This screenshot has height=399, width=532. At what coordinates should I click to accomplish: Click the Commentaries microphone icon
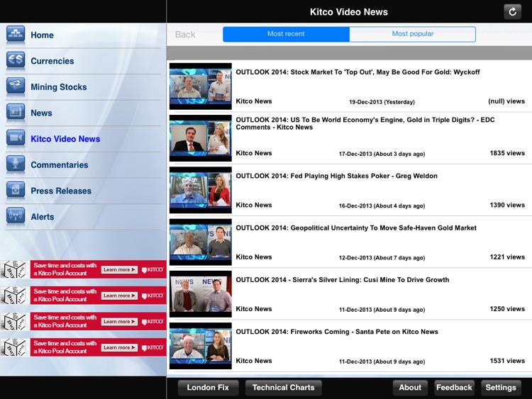coord(16,164)
